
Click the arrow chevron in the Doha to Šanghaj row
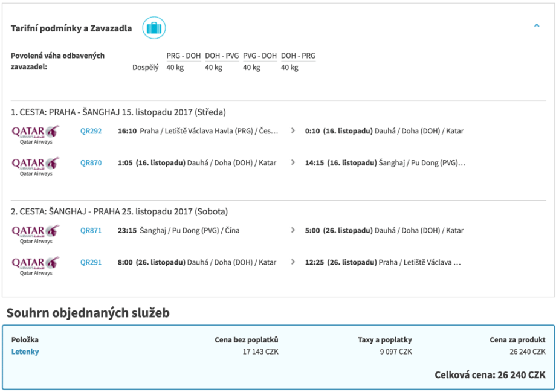pyautogui.click(x=293, y=162)
